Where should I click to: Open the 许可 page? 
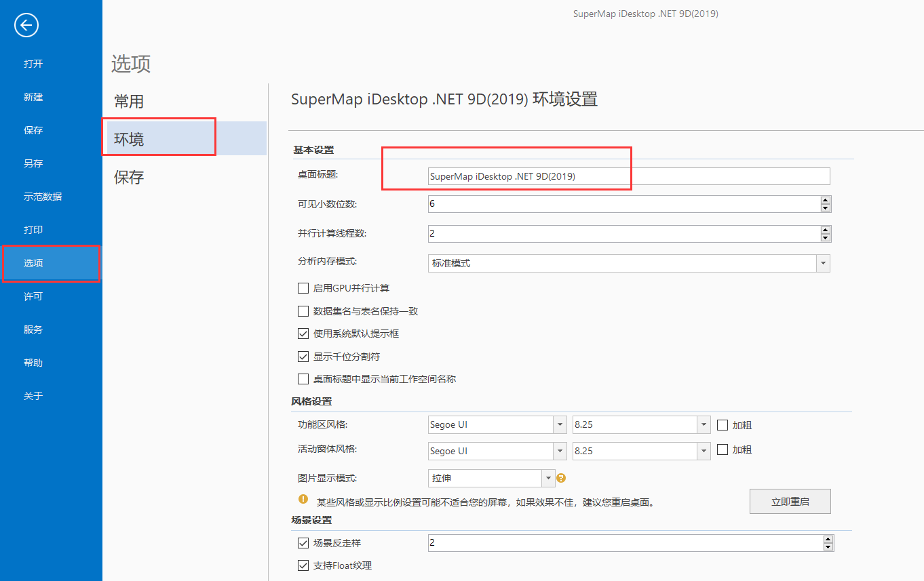(x=33, y=296)
